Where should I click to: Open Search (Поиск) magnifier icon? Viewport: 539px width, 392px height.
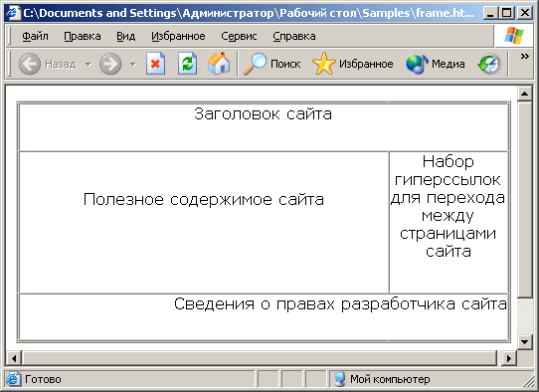[x=255, y=64]
